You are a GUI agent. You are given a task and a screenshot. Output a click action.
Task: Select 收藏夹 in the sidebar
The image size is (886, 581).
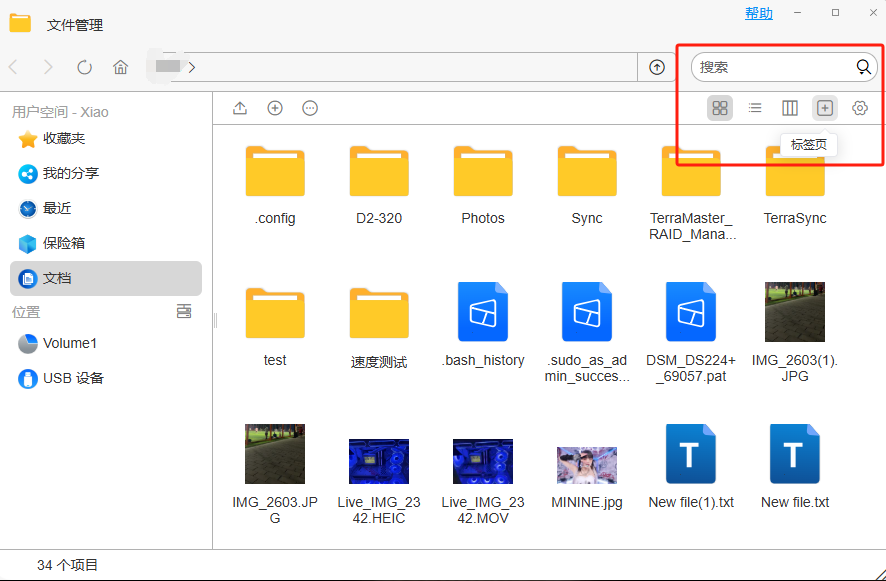[63, 138]
